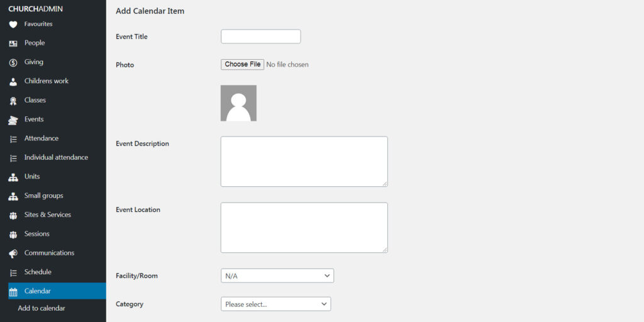The image size is (644, 322).
Task: Open the Schedule menu entry
Action: (x=38, y=272)
